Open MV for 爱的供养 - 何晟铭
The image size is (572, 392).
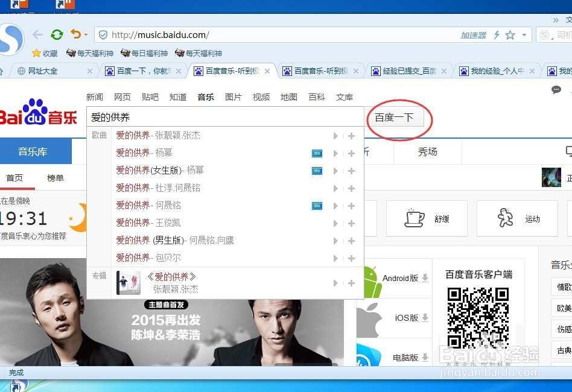(x=317, y=206)
